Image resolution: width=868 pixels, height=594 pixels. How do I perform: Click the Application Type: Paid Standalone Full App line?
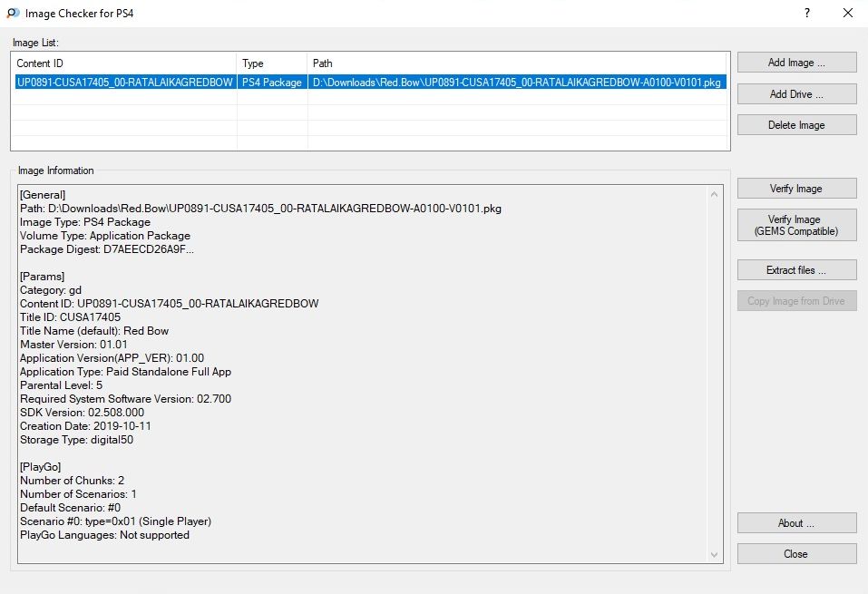[126, 372]
